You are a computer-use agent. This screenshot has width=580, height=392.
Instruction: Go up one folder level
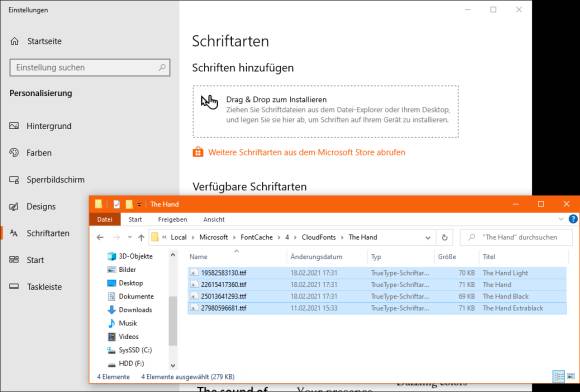pyautogui.click(x=141, y=237)
